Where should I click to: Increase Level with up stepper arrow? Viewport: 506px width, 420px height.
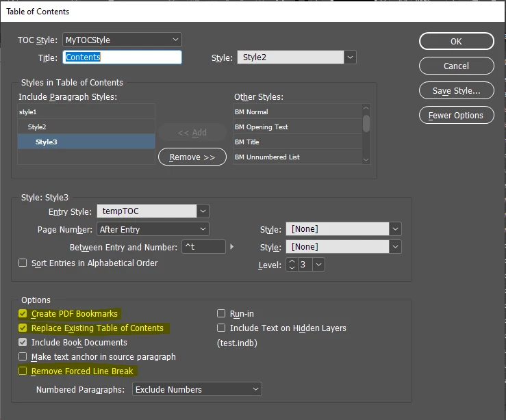[292, 261]
